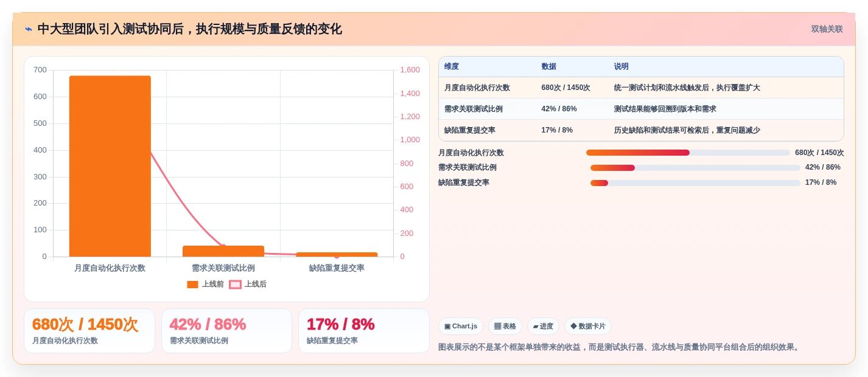Click the 17% / 8% value beside progress bar

point(821,182)
